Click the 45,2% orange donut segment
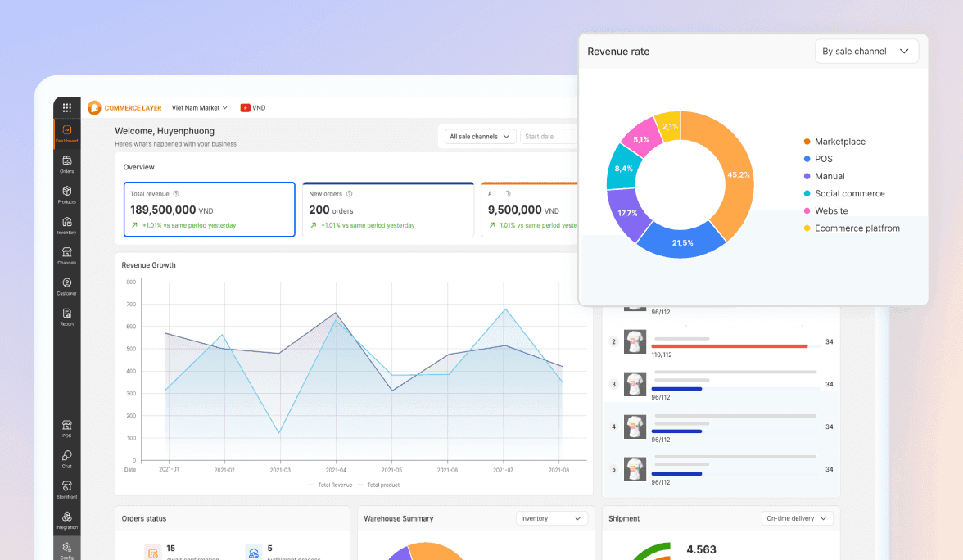This screenshot has height=560, width=963. (x=737, y=175)
